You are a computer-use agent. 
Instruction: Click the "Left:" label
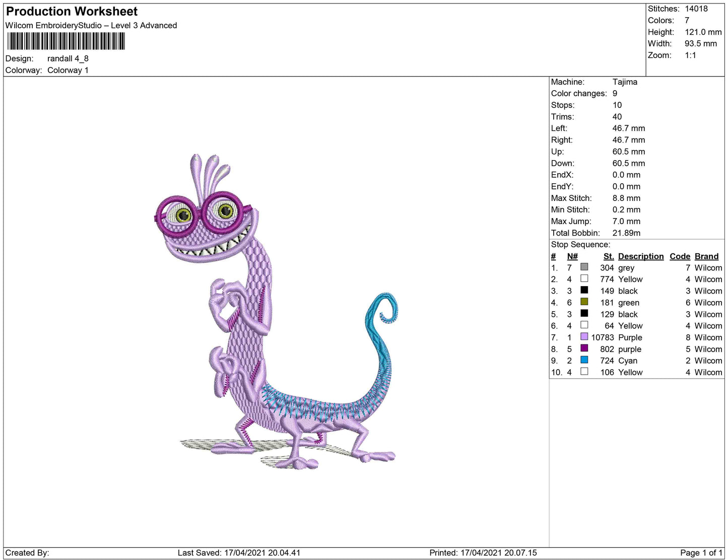pyautogui.click(x=559, y=128)
